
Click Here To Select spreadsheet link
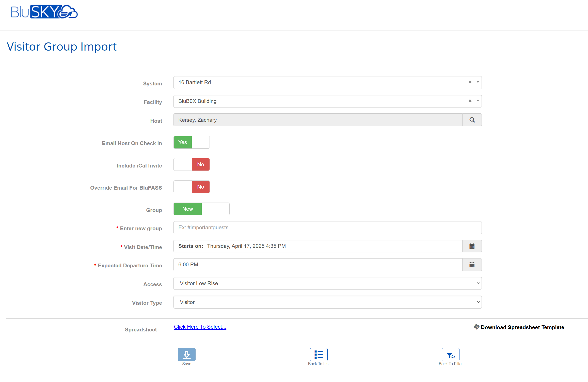point(200,327)
